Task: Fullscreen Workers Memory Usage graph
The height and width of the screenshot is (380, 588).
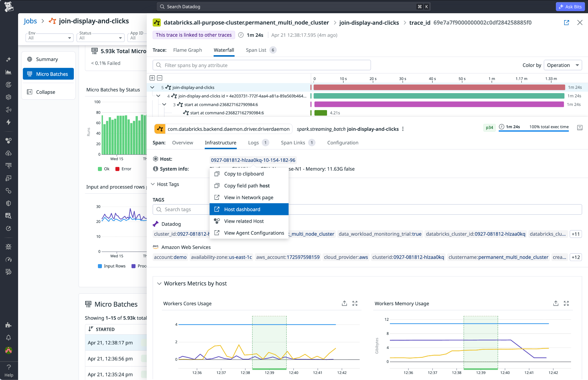Action: (x=566, y=303)
